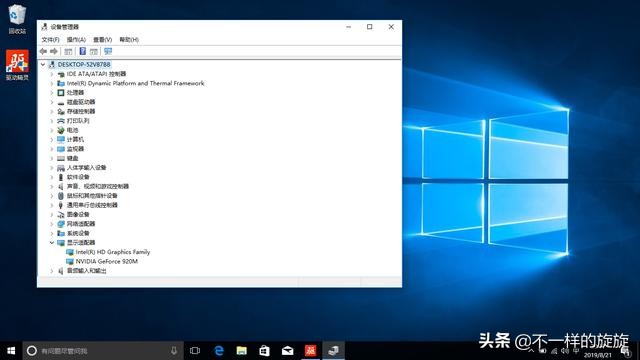Select the Intel(R) HD Graphics Family entry

click(113, 252)
